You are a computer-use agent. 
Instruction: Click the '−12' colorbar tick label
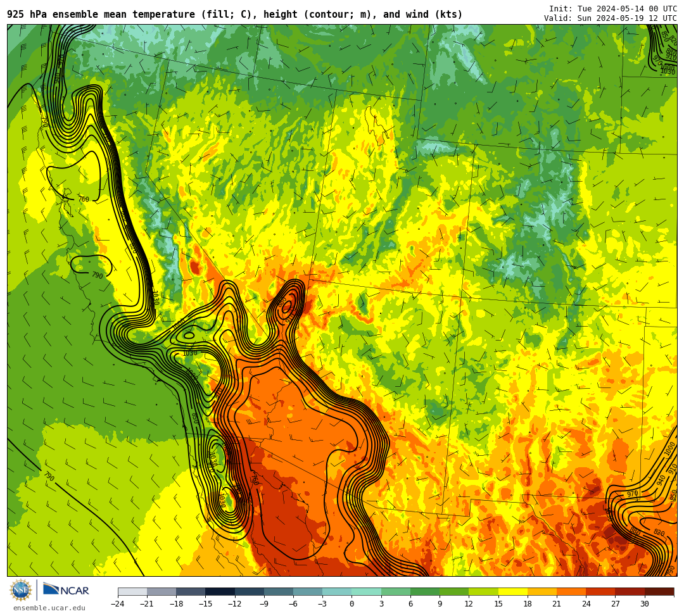pos(235,604)
